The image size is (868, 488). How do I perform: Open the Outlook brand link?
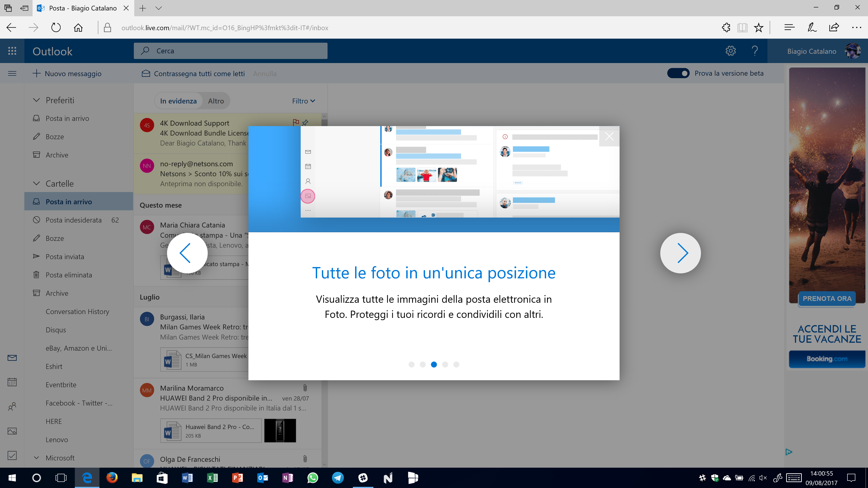click(x=52, y=51)
